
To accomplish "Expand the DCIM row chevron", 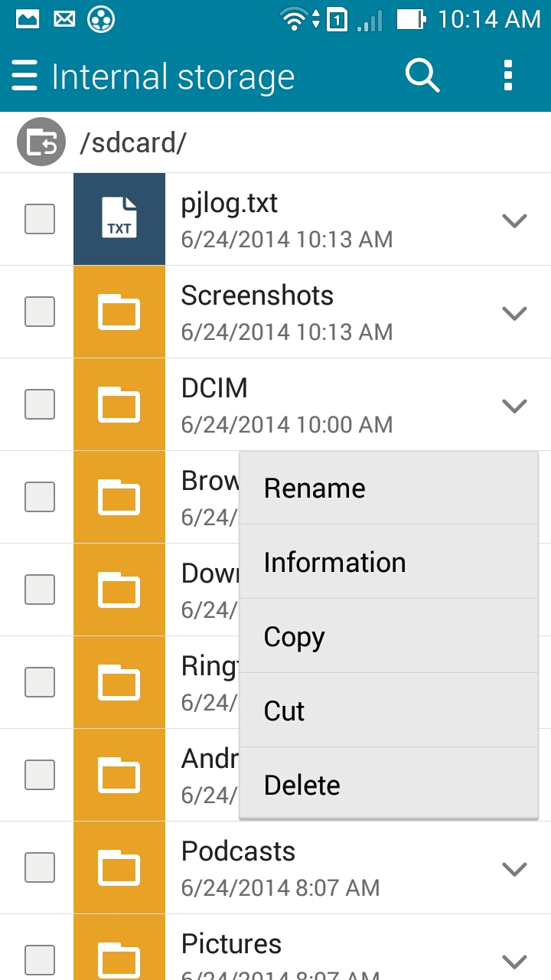I will 514,406.
